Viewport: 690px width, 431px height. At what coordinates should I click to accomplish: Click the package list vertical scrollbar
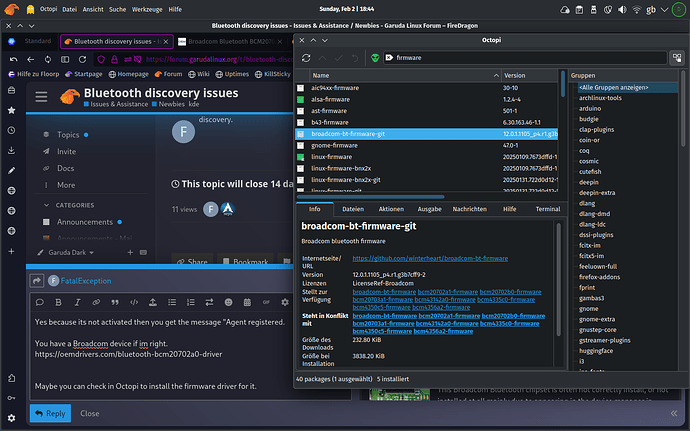coord(563,84)
